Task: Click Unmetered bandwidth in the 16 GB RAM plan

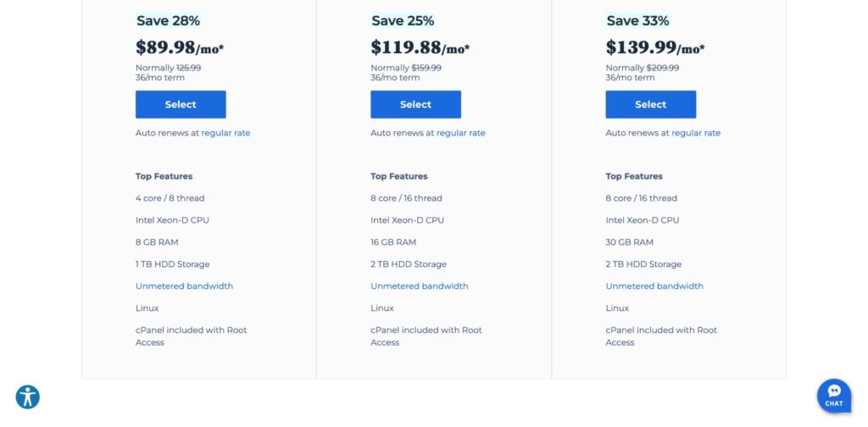Action: 419,286
